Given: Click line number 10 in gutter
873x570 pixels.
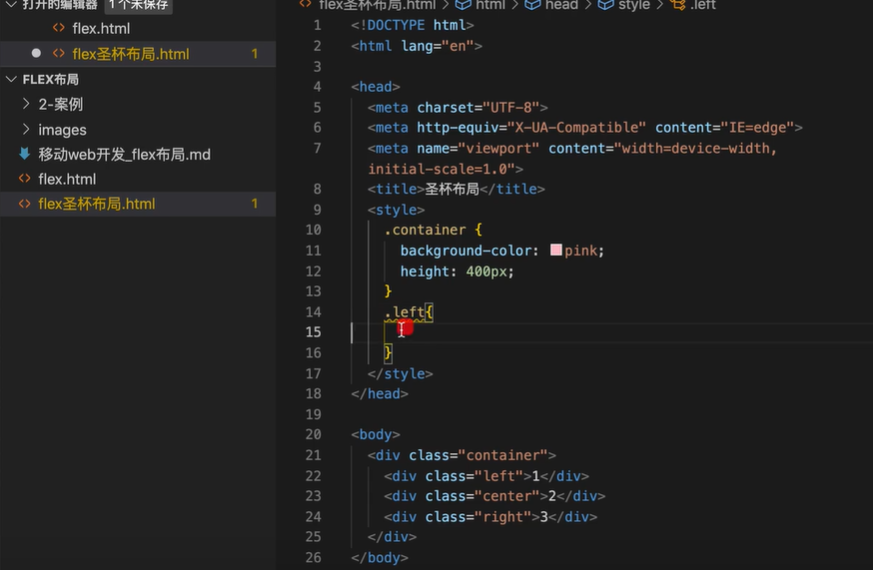Looking at the screenshot, I should [313, 230].
